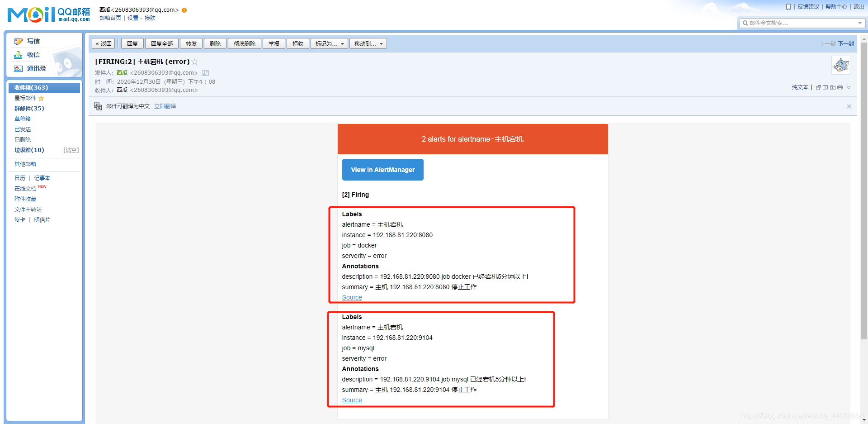
Task: Open 帮助中心 help center link
Action: tap(836, 7)
